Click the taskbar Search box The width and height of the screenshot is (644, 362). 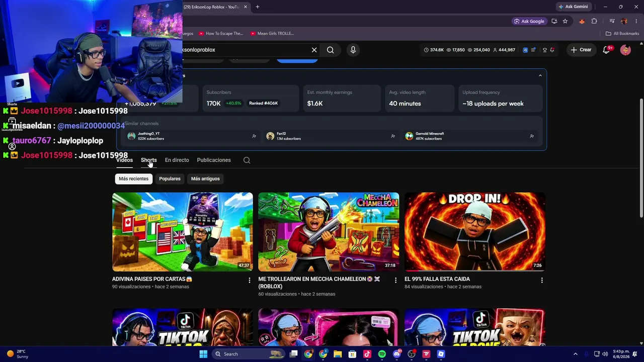coord(248,354)
